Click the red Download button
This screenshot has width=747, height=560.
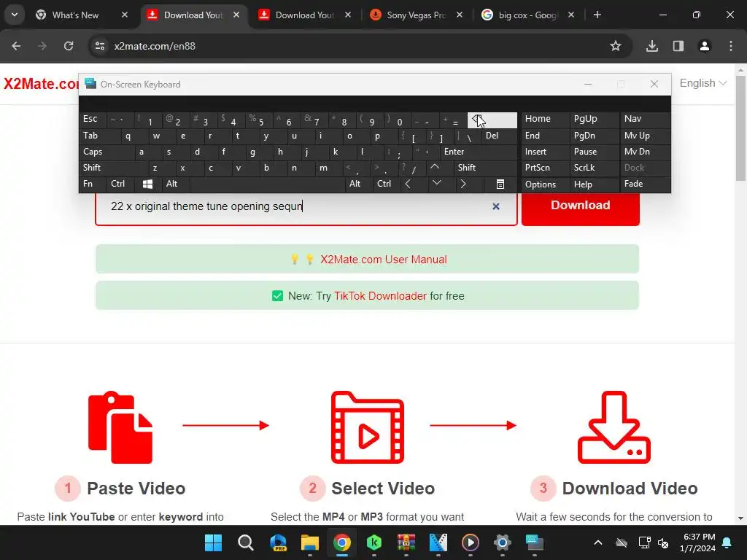click(x=580, y=206)
